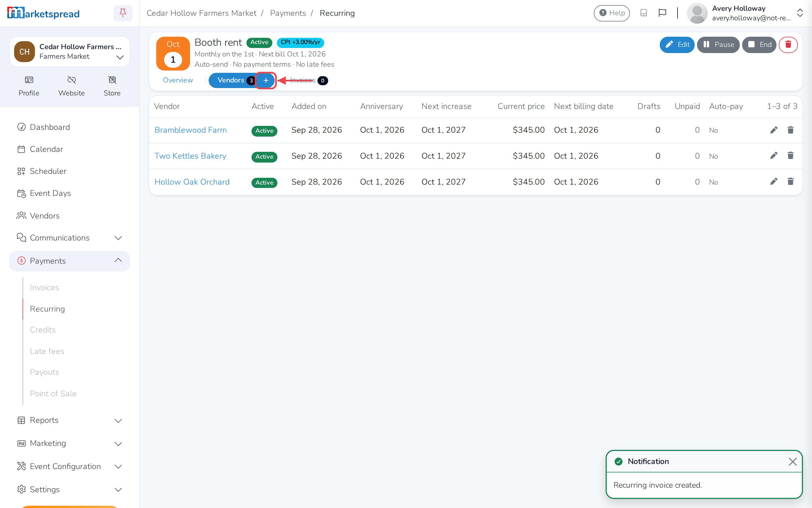This screenshot has height=508, width=812.
Task: Expand the Event Configuration menu
Action: [x=69, y=466]
